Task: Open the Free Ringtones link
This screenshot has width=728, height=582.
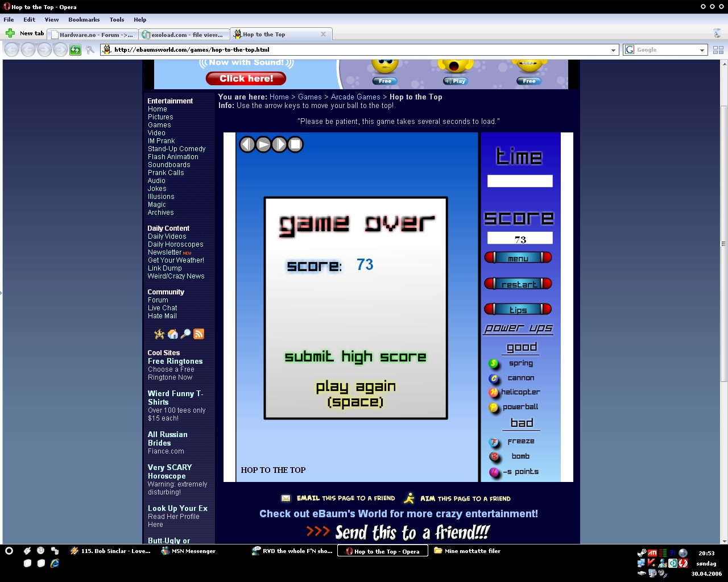Action: 175,361
